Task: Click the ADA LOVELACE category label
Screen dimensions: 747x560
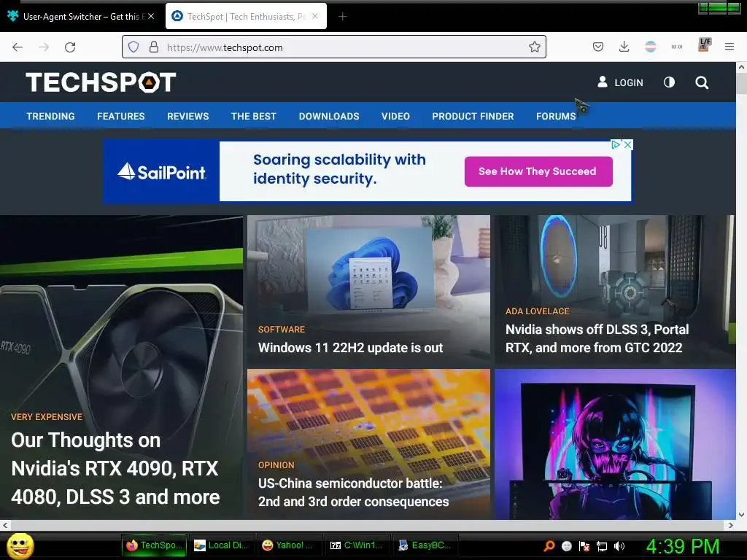Action: point(538,311)
